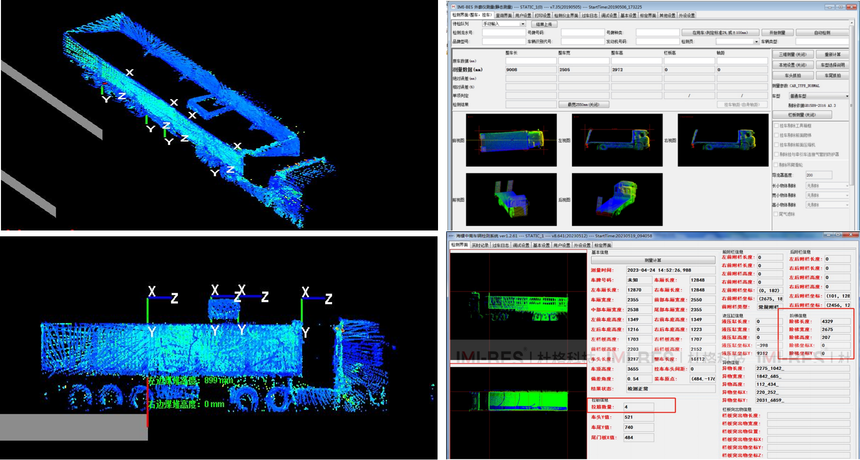Click the 测量计算 button in 基本信息
The image size is (860, 460).
tap(653, 260)
